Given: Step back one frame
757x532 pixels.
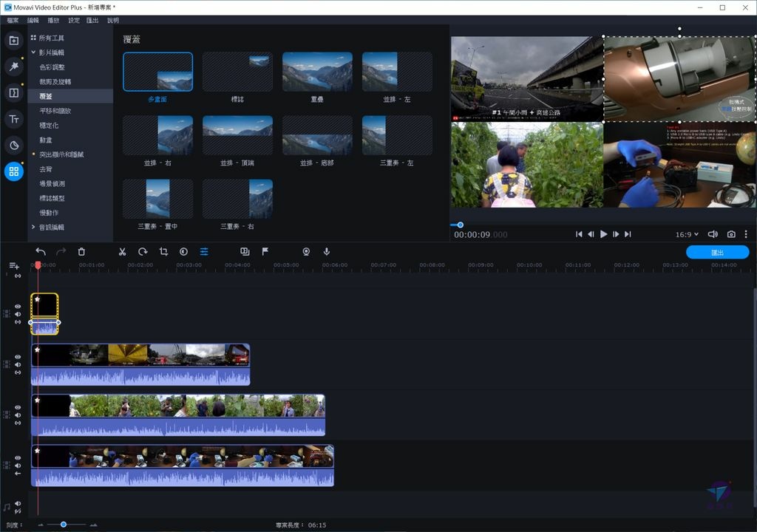Looking at the screenshot, I should [591, 234].
